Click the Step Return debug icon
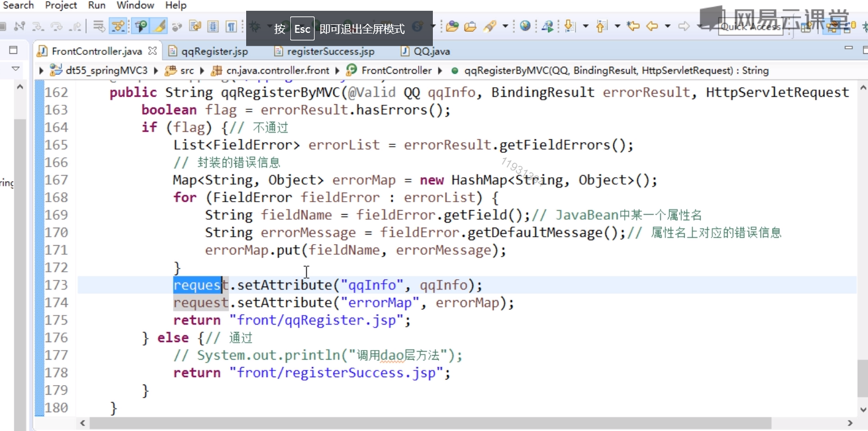 pos(75,26)
